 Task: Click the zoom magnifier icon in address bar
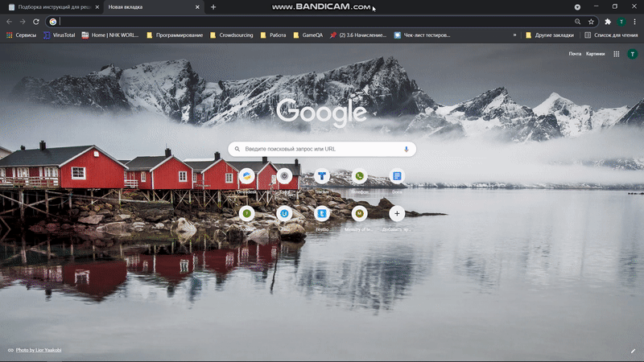point(577,22)
